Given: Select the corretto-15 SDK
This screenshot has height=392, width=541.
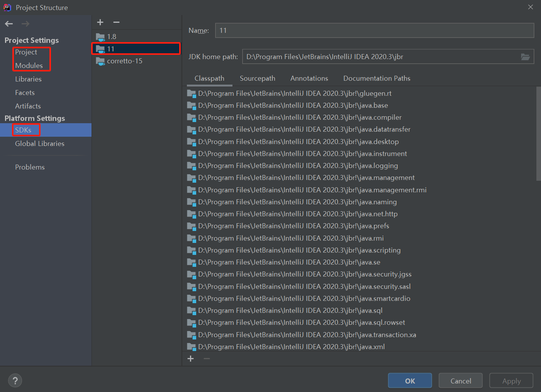Looking at the screenshot, I should tap(136, 61).
